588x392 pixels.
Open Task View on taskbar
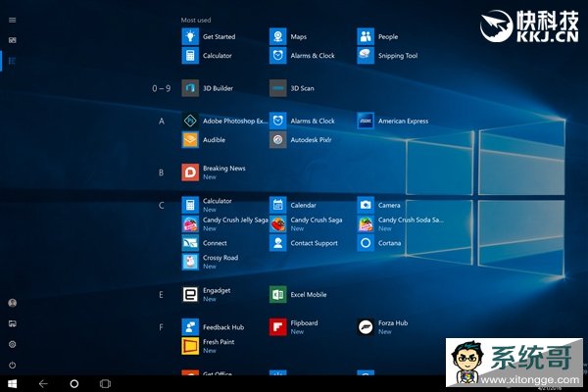click(106, 384)
